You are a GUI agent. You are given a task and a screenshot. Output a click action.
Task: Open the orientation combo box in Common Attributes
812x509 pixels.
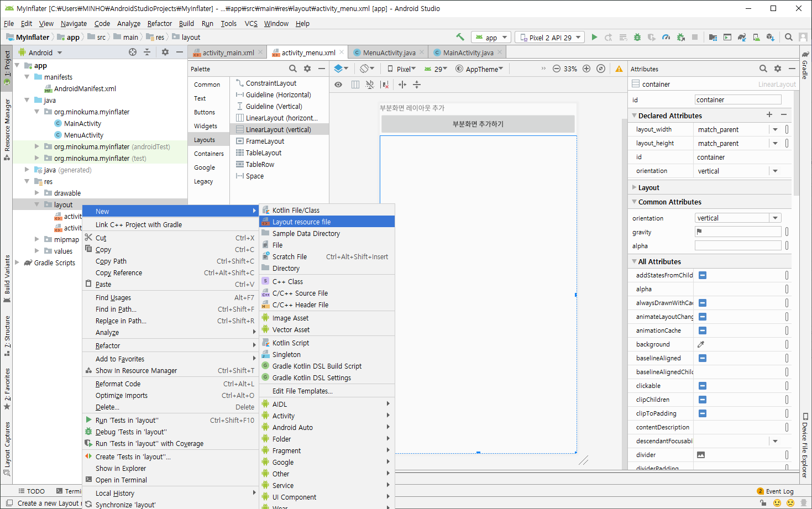(737, 218)
